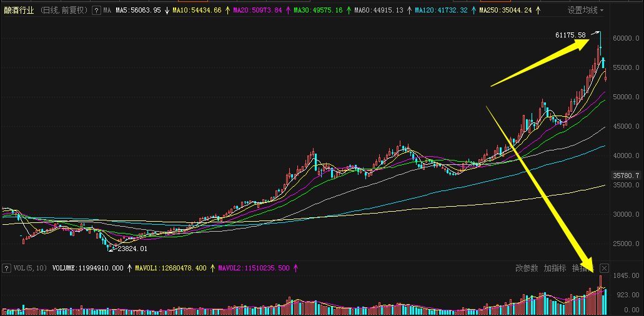644x316 pixels.
Task: Click the 日线 前复权 period label
Action: (x=64, y=11)
